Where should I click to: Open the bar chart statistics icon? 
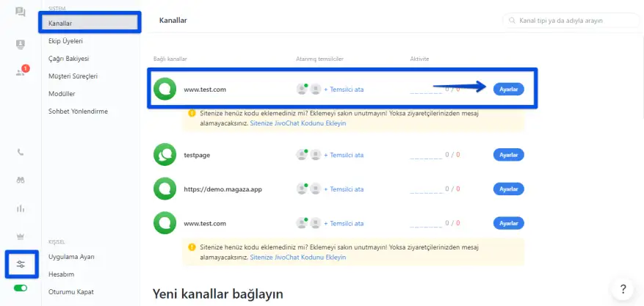pyautogui.click(x=20, y=208)
